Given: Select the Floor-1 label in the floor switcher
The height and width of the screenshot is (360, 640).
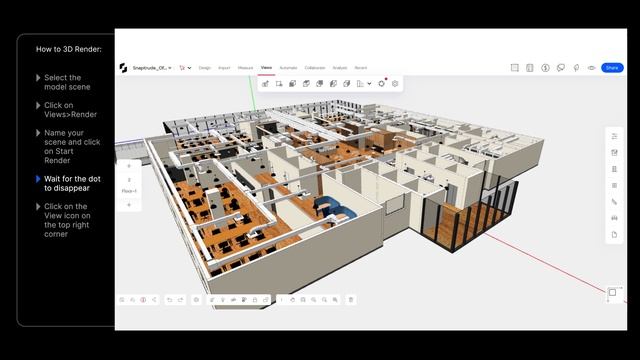Looking at the screenshot, I should pyautogui.click(x=129, y=191).
